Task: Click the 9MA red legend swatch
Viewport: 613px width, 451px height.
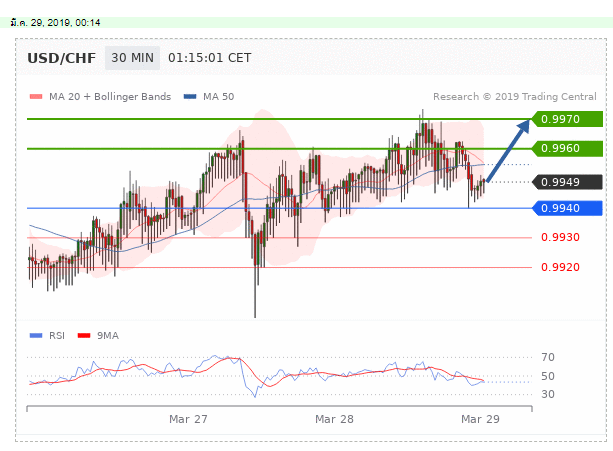Action: click(84, 336)
